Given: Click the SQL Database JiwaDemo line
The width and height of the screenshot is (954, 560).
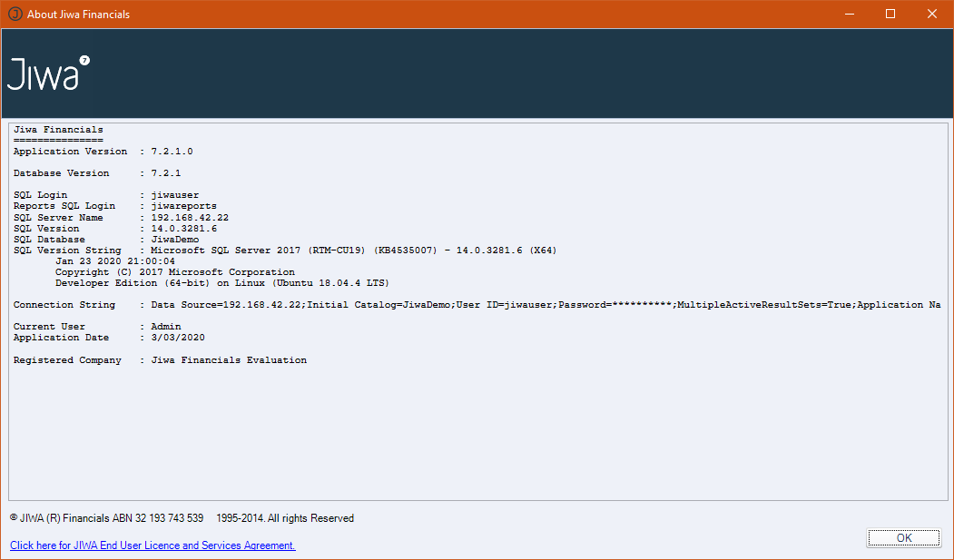Looking at the screenshot, I should click(x=105, y=240).
